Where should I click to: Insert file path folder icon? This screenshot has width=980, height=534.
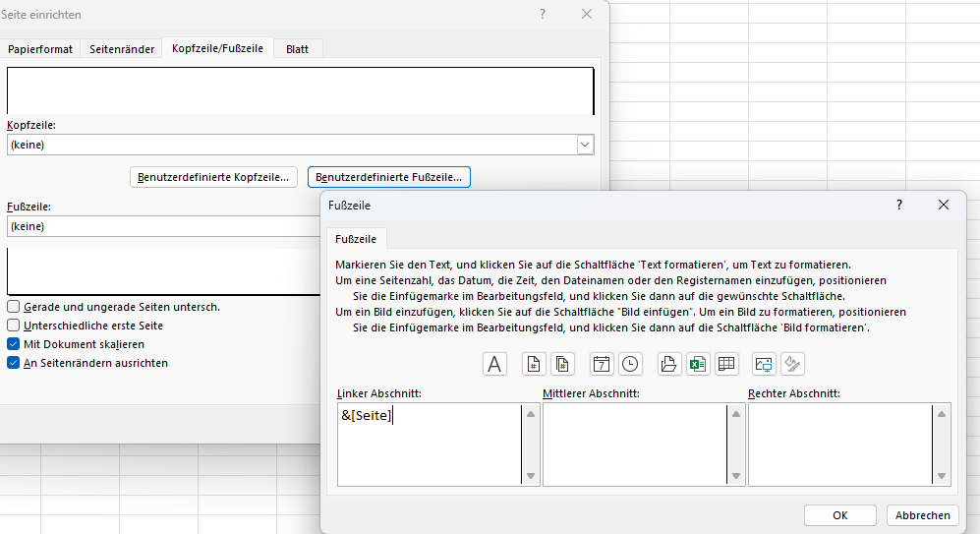(x=668, y=364)
